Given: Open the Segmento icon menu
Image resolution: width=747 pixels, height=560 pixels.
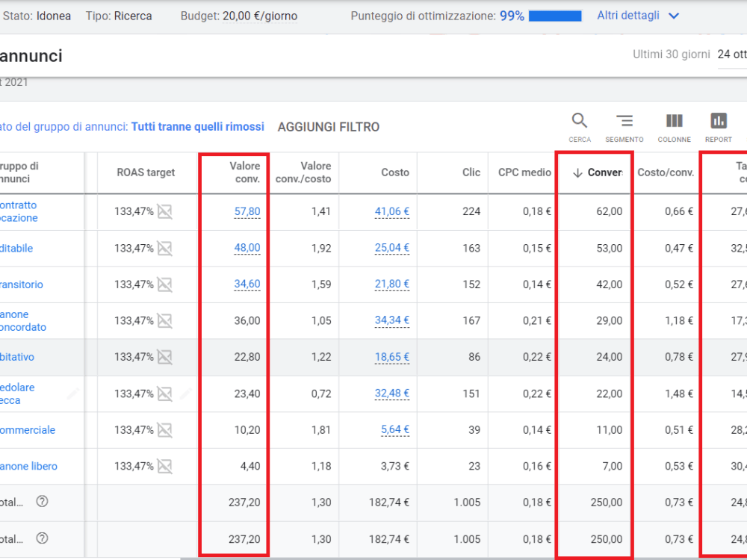Looking at the screenshot, I should tap(624, 127).
